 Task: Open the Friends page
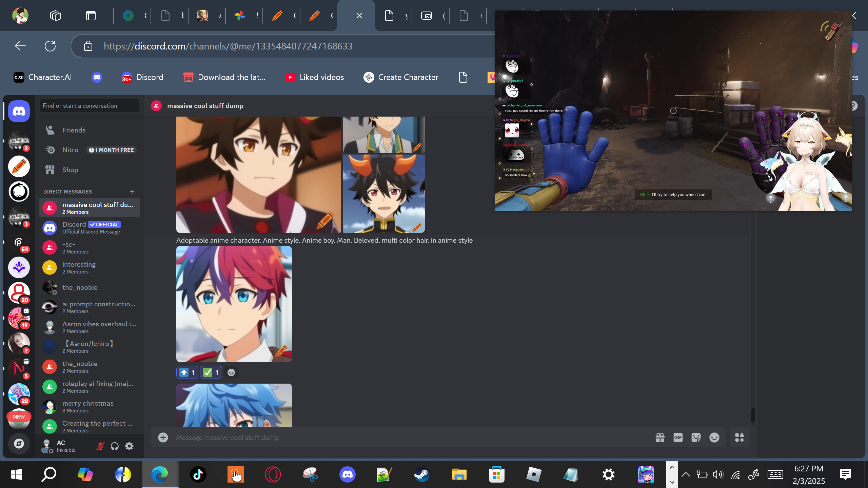click(x=90, y=130)
